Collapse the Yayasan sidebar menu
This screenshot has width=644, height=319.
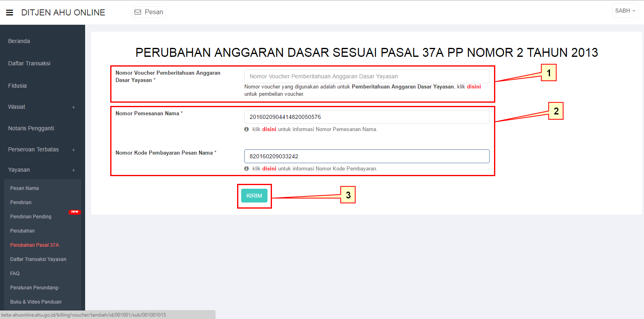pos(73,170)
